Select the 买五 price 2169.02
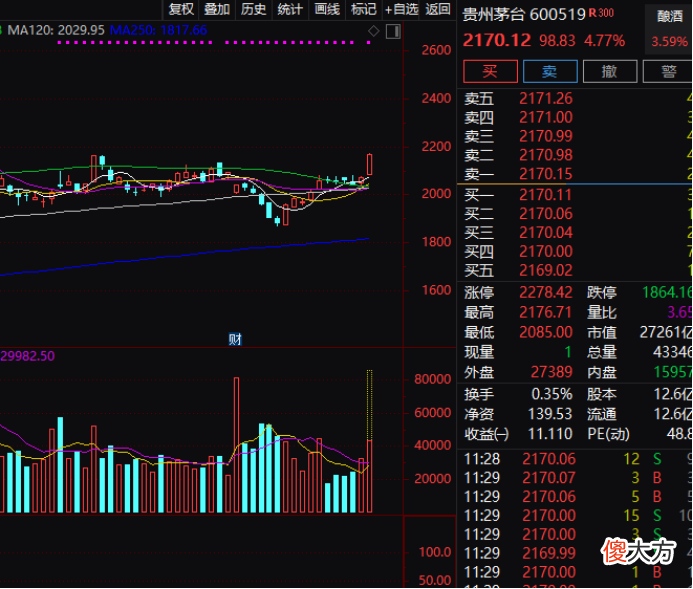 [x=546, y=270]
